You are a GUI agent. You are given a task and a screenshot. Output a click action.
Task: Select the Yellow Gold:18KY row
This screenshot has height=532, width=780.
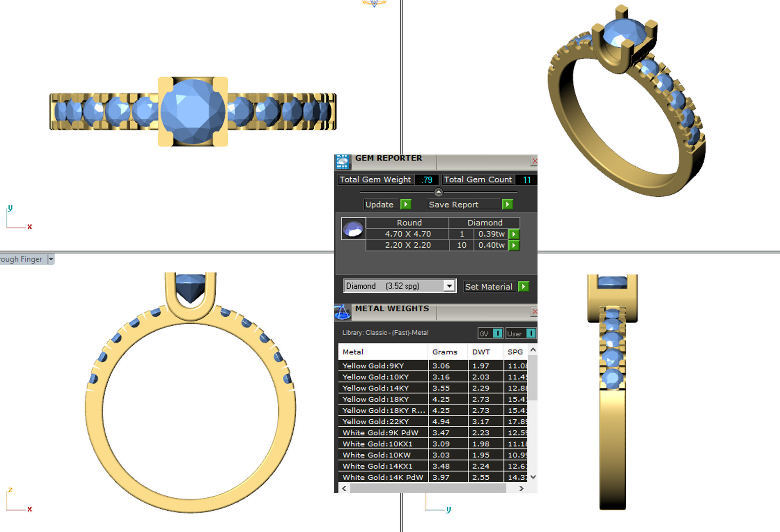tap(433, 399)
